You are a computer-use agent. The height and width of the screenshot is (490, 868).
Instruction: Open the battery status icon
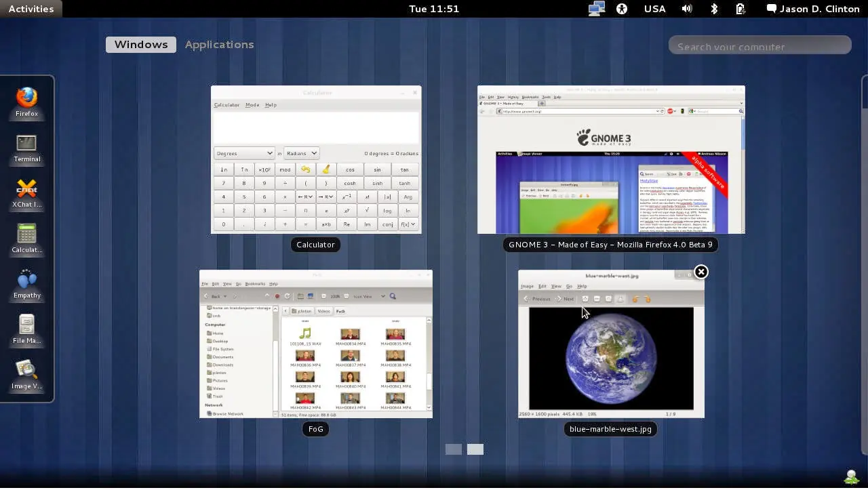click(x=741, y=9)
